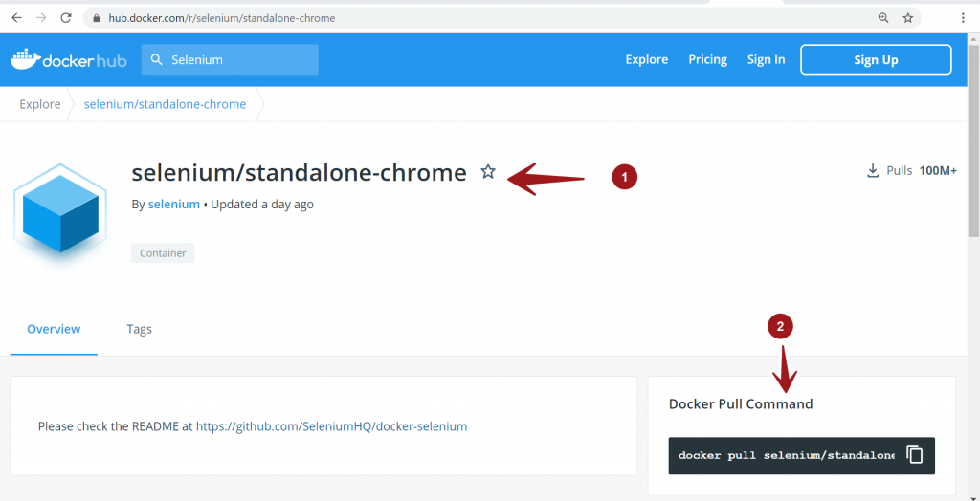Go to the Pricing page
980x501 pixels.
[707, 59]
